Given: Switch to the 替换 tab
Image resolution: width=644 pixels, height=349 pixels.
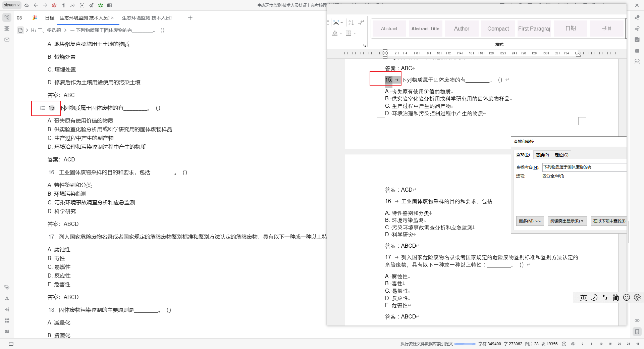Looking at the screenshot, I should [542, 155].
